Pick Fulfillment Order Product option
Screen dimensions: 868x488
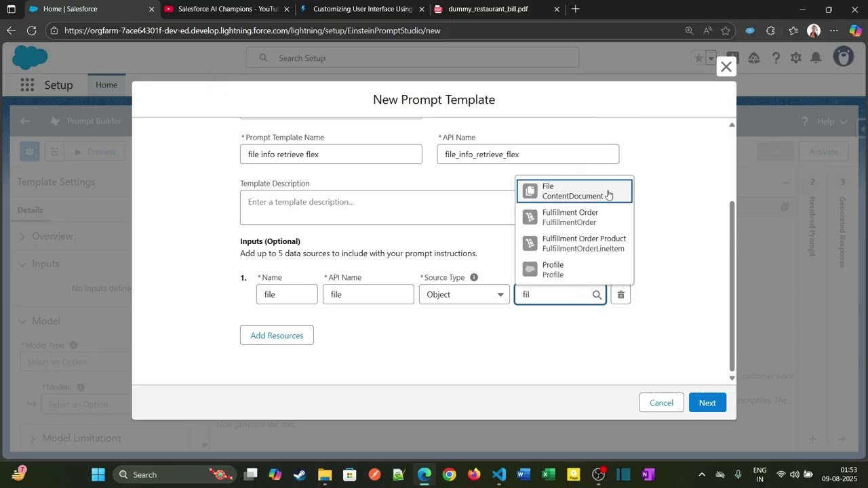pos(574,243)
